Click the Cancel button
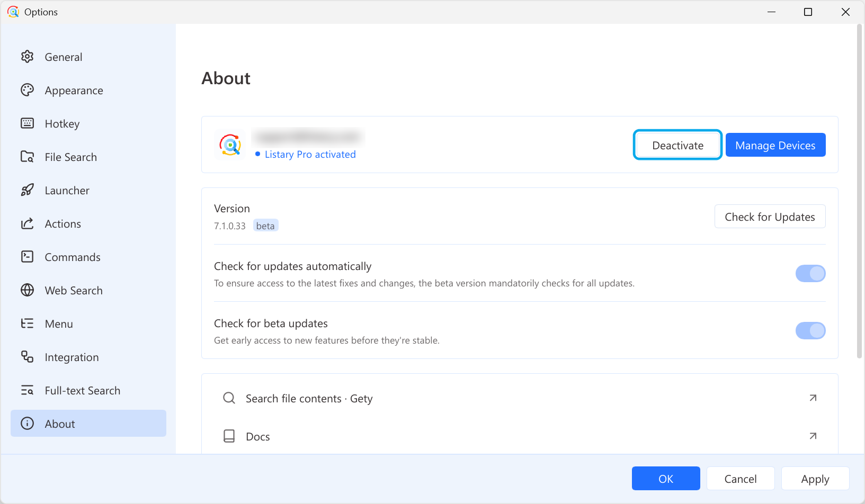 pyautogui.click(x=741, y=479)
